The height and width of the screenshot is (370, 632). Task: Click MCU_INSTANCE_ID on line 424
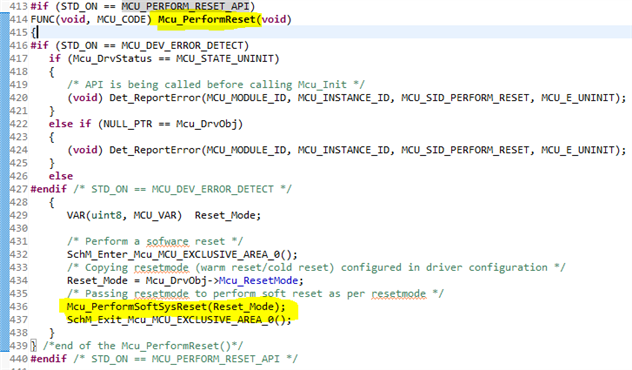[x=343, y=150]
